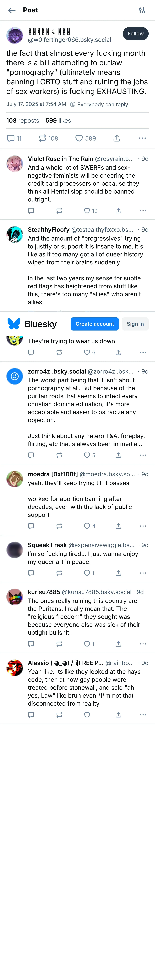Like the main post with 599 likes
Screen dimensions: 155x980
79,138
